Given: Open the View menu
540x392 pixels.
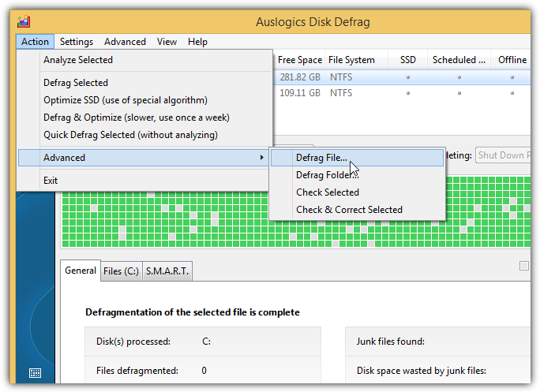Looking at the screenshot, I should point(167,42).
